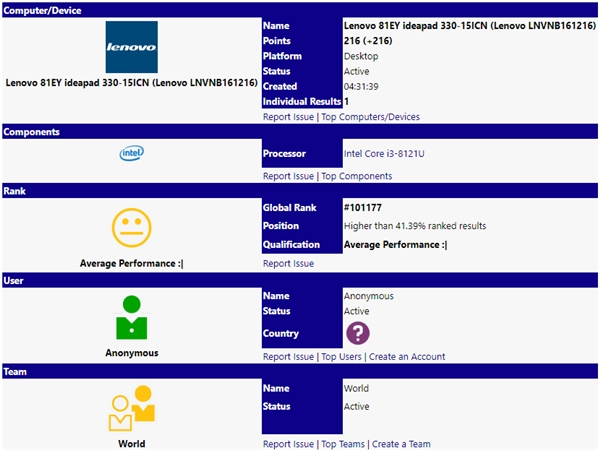Follow the Create an Account link

(x=407, y=357)
